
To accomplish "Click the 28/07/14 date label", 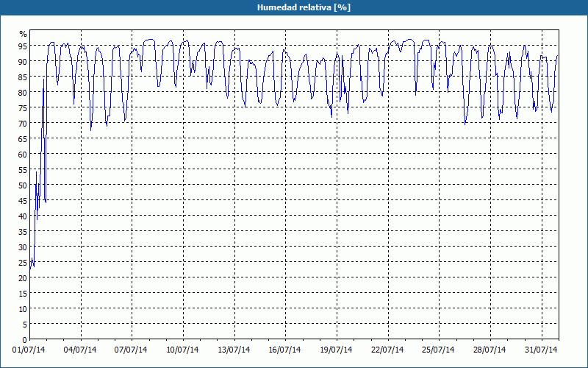I will [490, 350].
